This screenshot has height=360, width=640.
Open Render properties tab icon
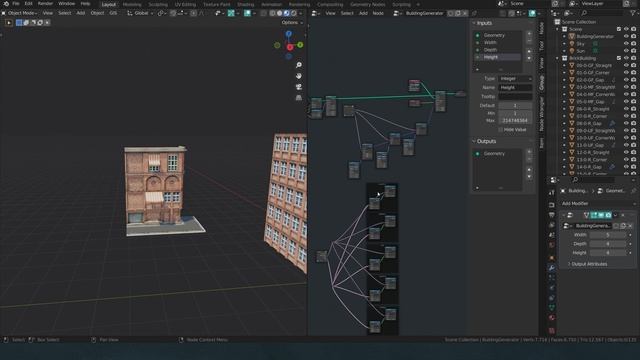pyautogui.click(x=552, y=204)
